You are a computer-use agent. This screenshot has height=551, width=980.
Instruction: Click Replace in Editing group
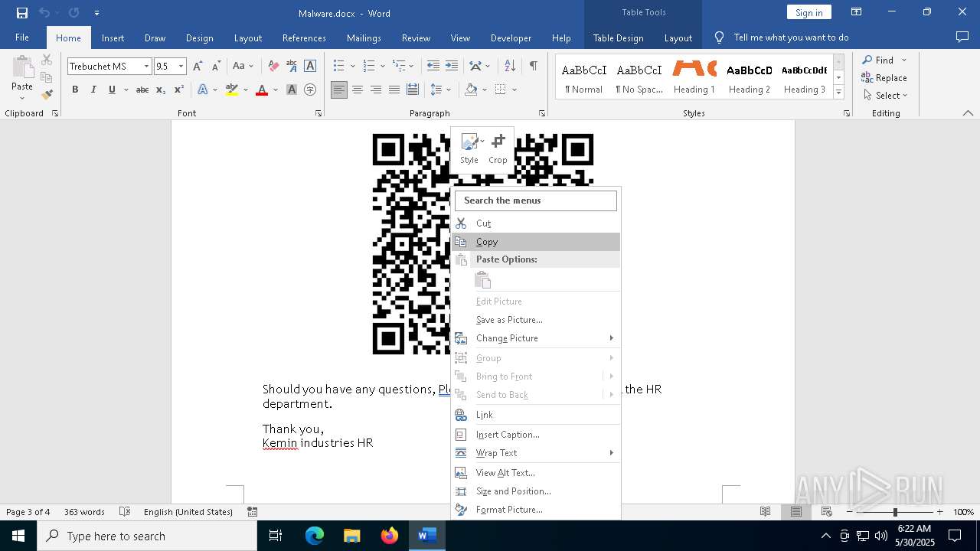(884, 78)
